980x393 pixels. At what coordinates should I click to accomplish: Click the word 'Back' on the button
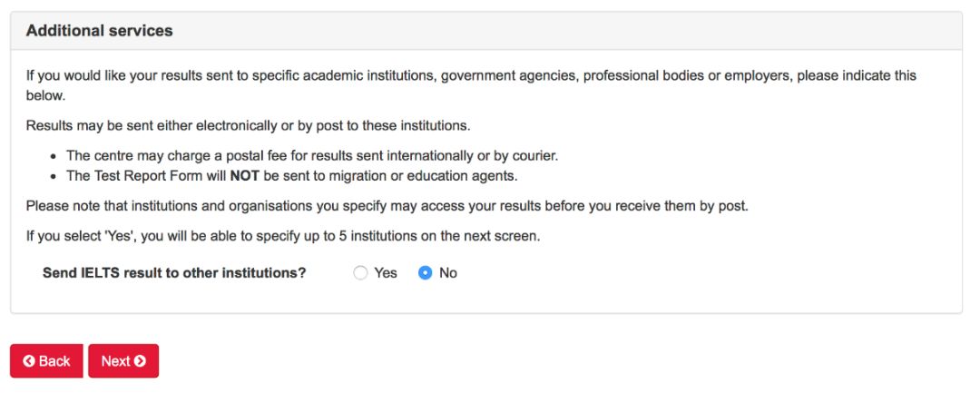coord(54,361)
